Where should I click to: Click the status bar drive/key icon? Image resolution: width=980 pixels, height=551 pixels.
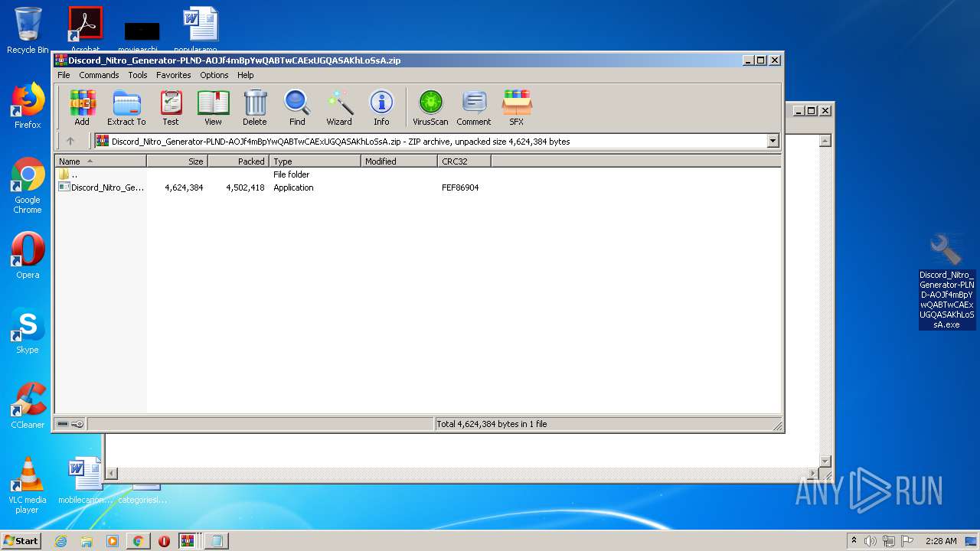[x=70, y=424]
